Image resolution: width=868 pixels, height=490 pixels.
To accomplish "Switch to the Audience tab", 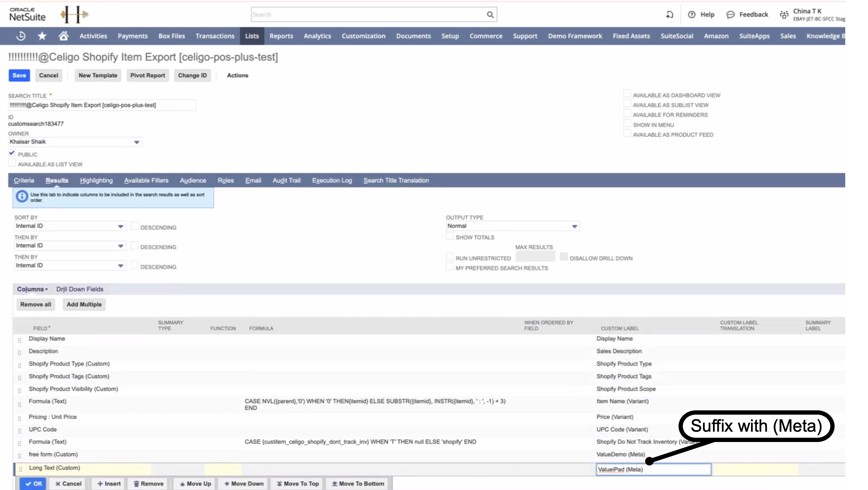I will tap(193, 180).
